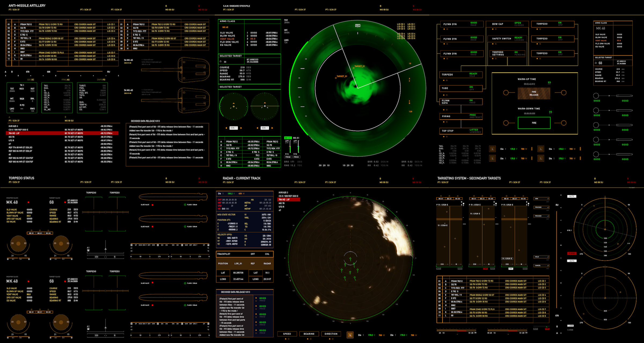Click the white ONF tag under the third track strip
The image size is (644, 343).
pyautogui.click(x=511, y=269)
